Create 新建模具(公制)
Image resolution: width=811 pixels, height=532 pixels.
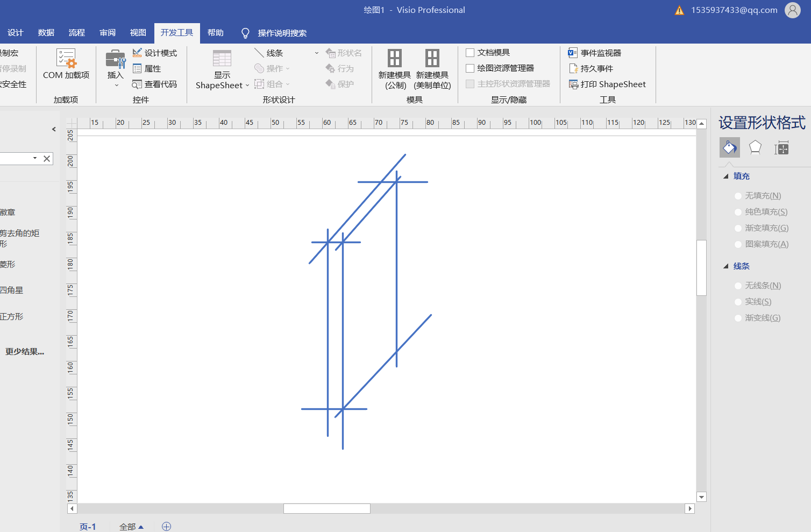click(x=395, y=69)
